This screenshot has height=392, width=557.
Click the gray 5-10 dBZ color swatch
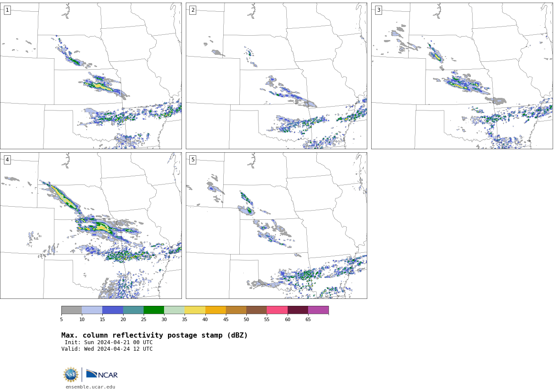pos(71,310)
